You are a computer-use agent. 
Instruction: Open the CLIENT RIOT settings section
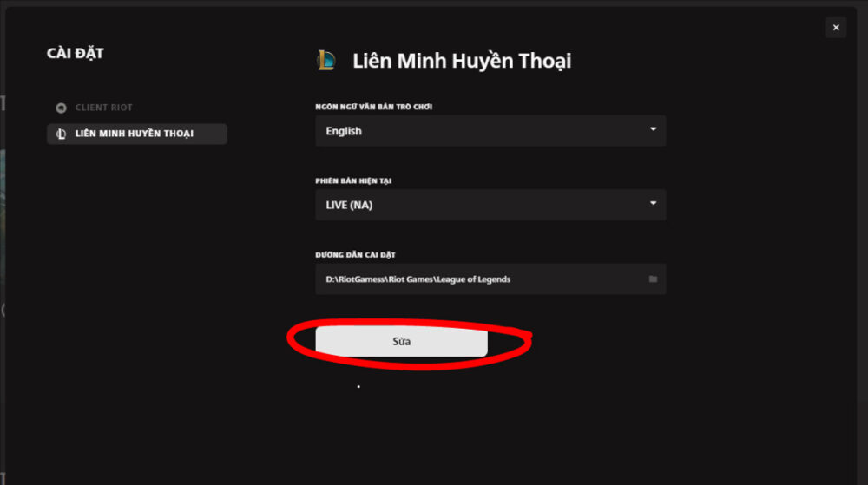coord(103,108)
